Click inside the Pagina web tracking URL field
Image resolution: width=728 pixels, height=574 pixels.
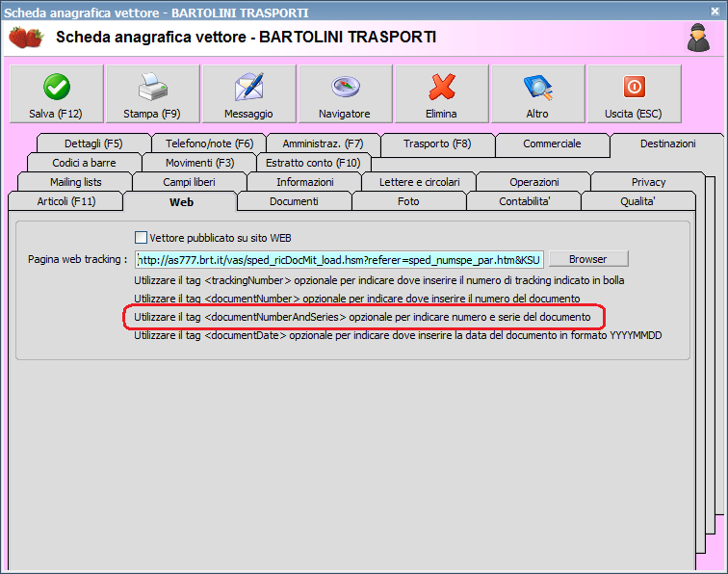tap(339, 260)
